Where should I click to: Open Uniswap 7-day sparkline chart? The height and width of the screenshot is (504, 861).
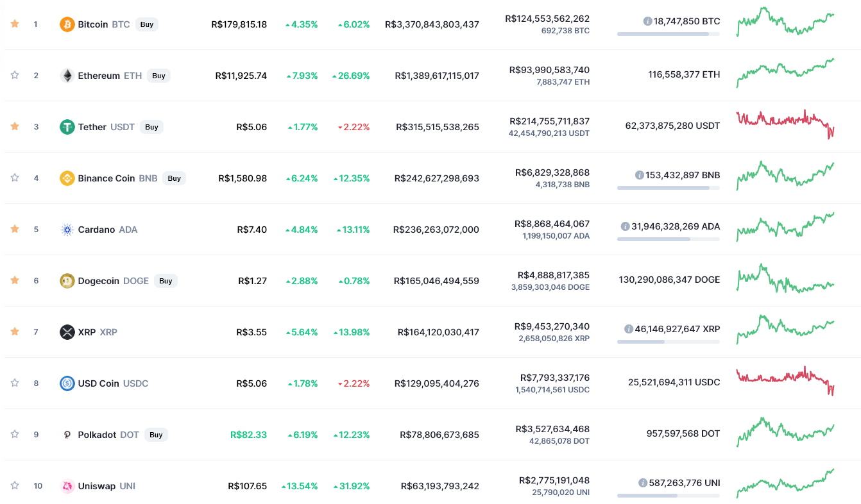(x=785, y=483)
